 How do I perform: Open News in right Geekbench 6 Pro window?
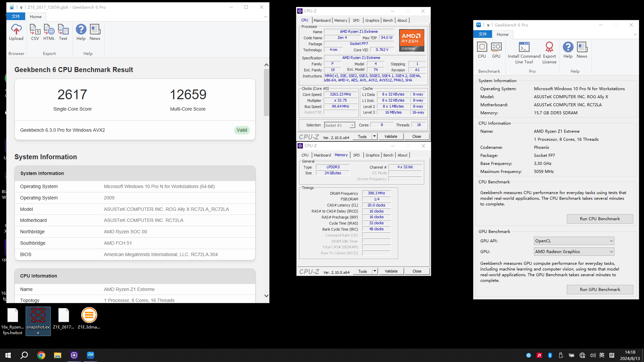[582, 50]
